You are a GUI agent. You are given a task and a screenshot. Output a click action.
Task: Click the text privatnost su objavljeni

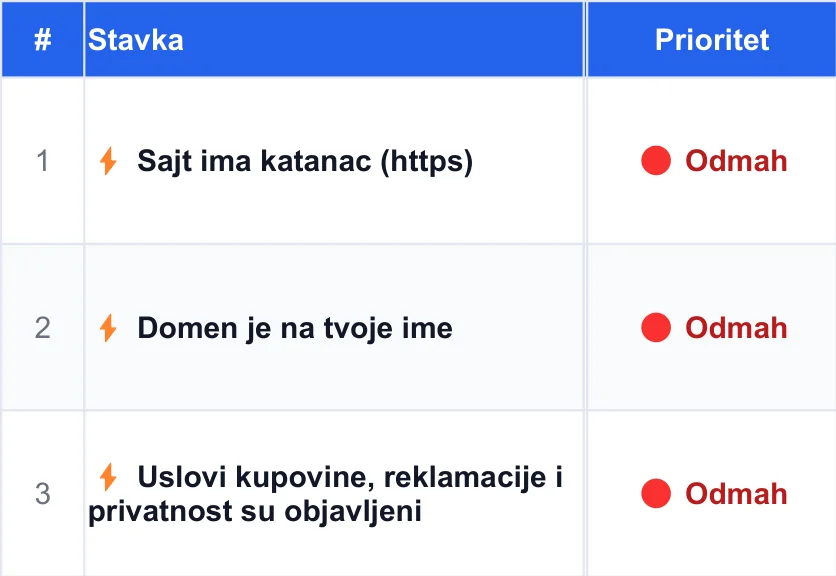point(255,511)
